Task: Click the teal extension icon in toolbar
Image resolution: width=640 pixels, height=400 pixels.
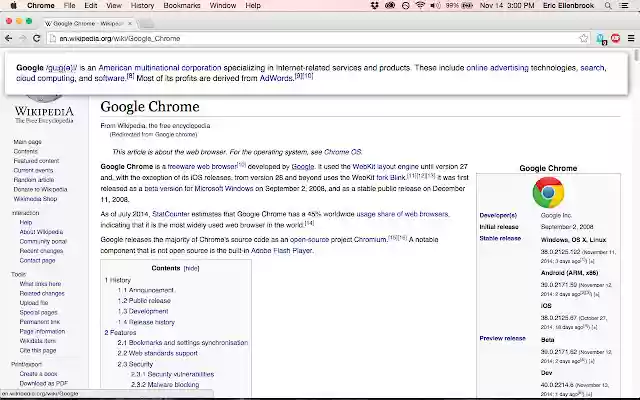Action: 601,39
